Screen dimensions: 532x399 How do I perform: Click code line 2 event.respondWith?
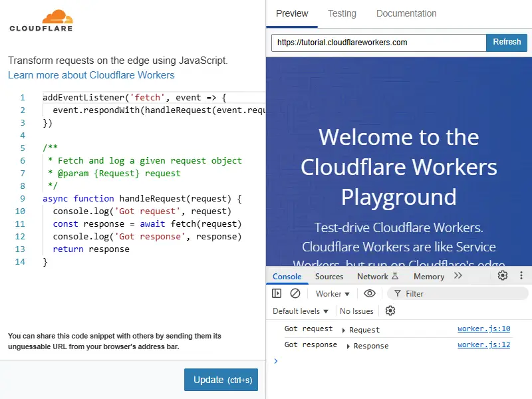pyautogui.click(x=159, y=110)
